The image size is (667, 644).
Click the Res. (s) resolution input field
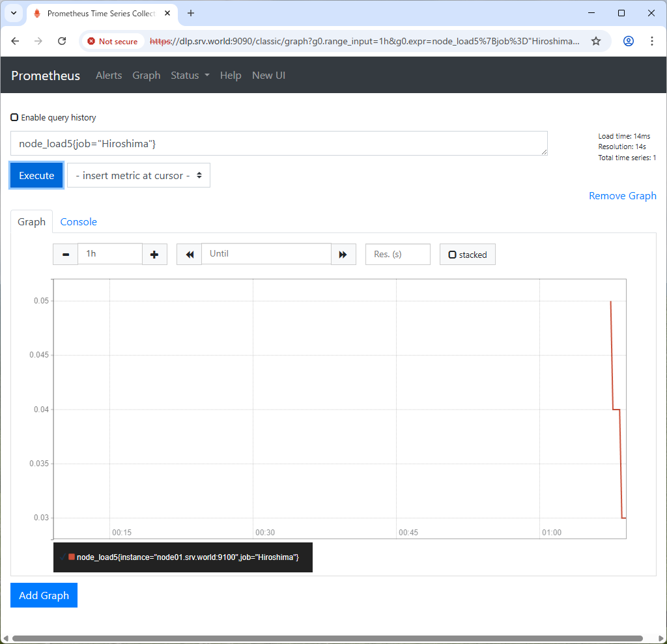397,254
